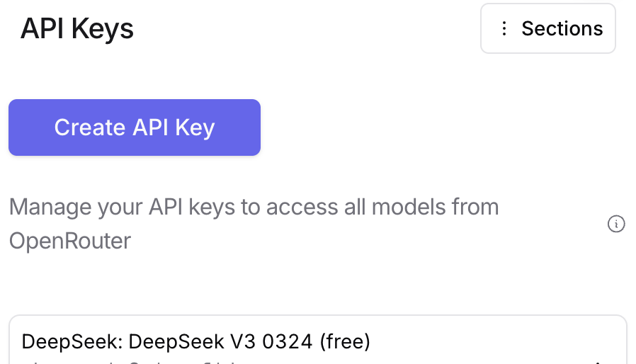Open the Sections menu
636x364 pixels.
pyautogui.click(x=548, y=28)
